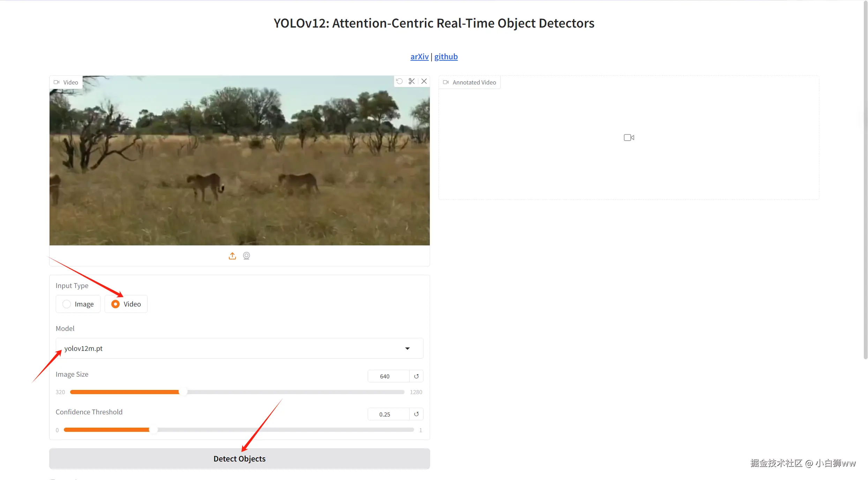Click the upload file icon below video
This screenshot has height=480, width=868.
tap(232, 256)
